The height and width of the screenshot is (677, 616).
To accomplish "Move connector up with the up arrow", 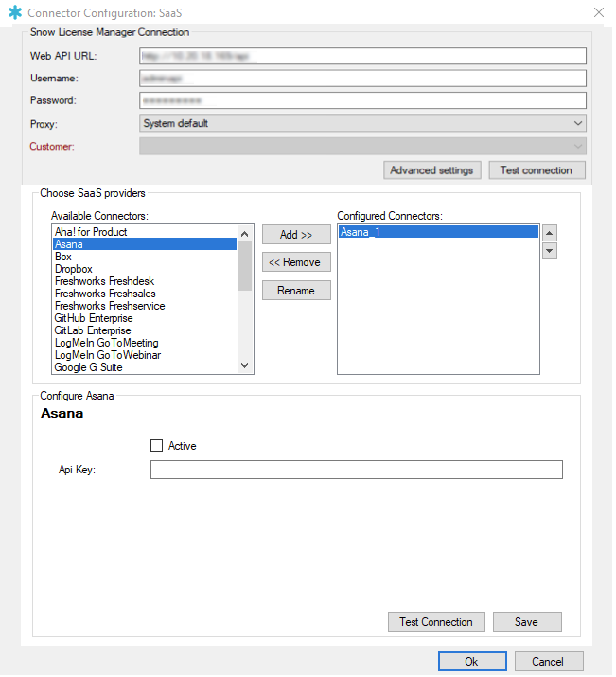I will pyautogui.click(x=550, y=233).
